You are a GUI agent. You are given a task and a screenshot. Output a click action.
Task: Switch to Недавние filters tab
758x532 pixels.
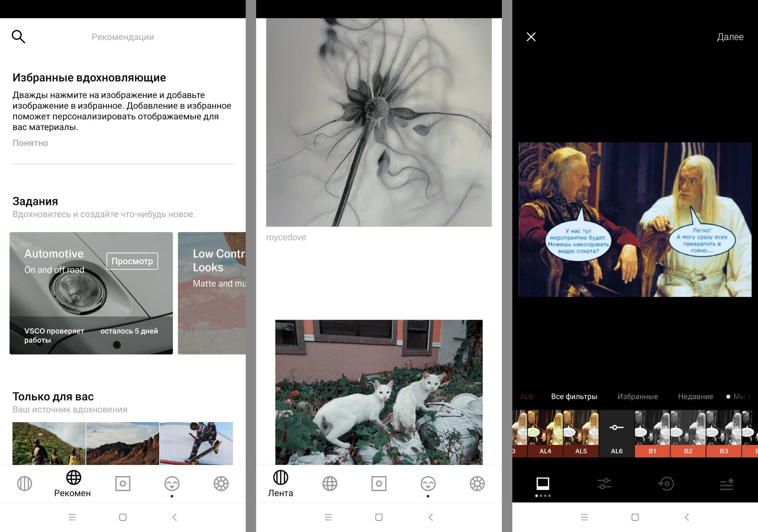pos(695,396)
